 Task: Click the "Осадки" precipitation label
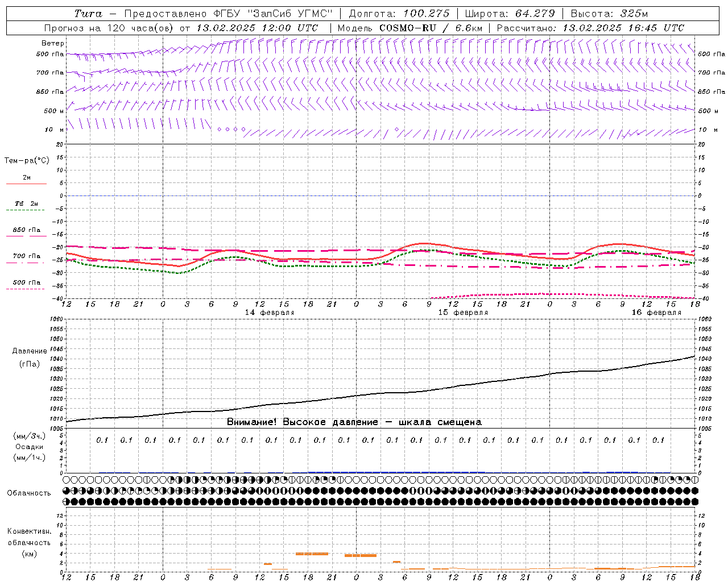click(30, 447)
